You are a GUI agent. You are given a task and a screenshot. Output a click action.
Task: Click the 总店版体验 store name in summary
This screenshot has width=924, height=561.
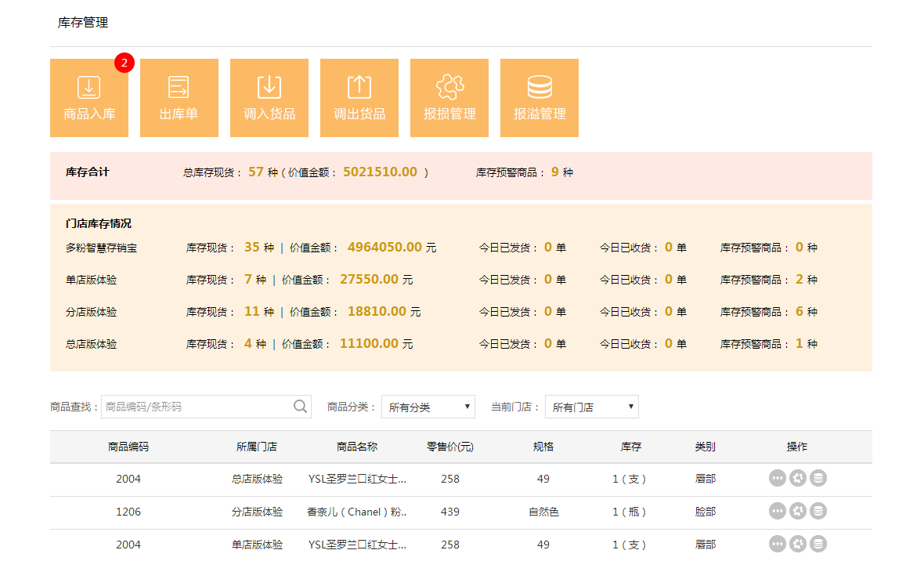[x=91, y=344]
